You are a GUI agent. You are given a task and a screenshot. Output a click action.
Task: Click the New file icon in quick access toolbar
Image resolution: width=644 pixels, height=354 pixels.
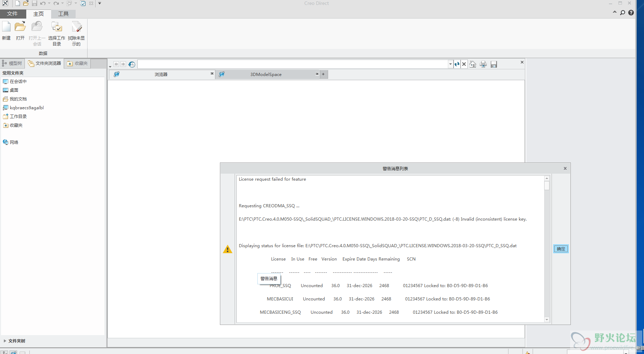18,4
